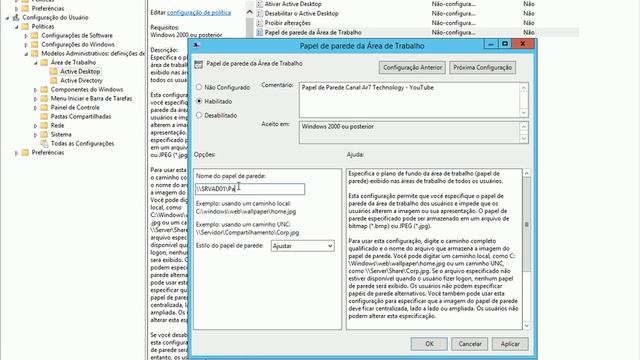Collapse the Modelos Administrativos node
Image resolution: width=640 pixels, height=360 pixels.
pyautogui.click(x=26, y=54)
